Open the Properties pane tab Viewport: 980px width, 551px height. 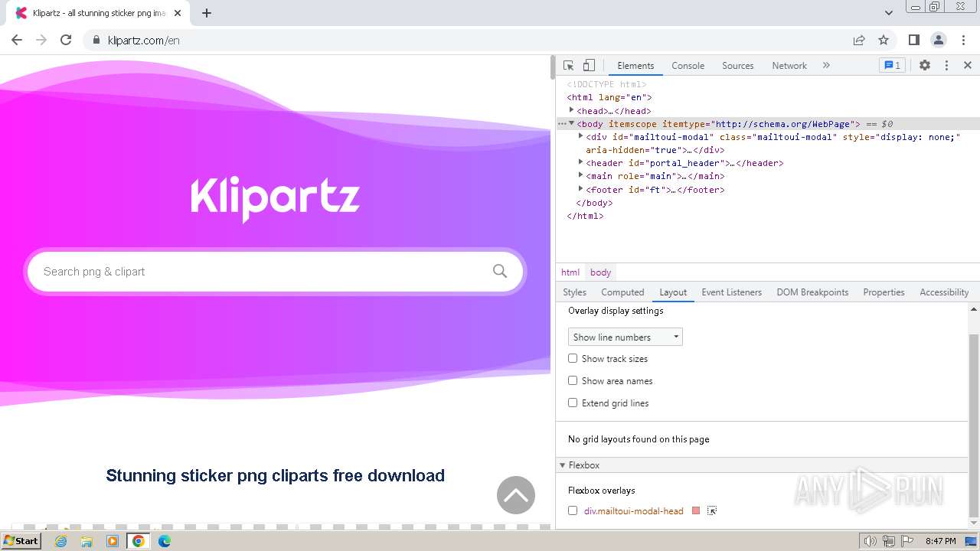[884, 292]
